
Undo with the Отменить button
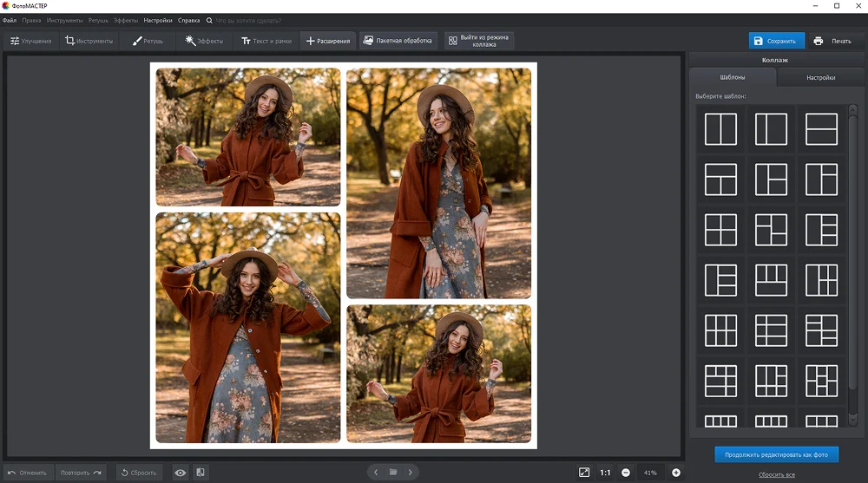pyautogui.click(x=27, y=473)
